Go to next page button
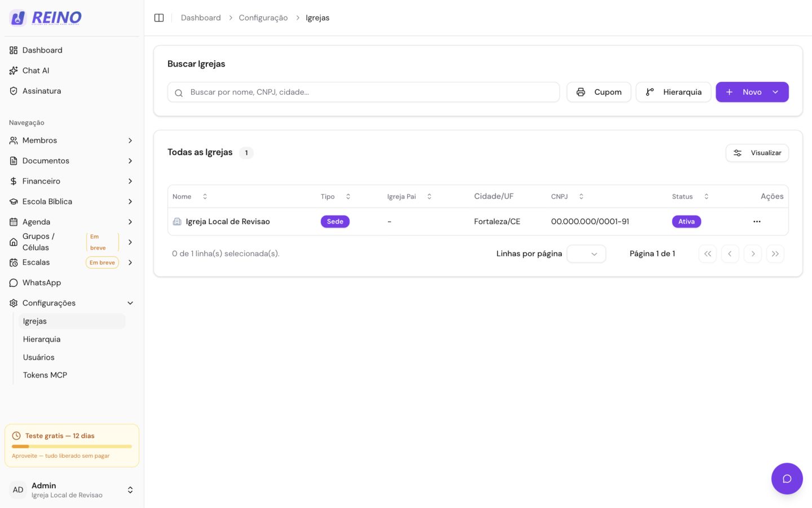812x508 pixels. [753, 254]
